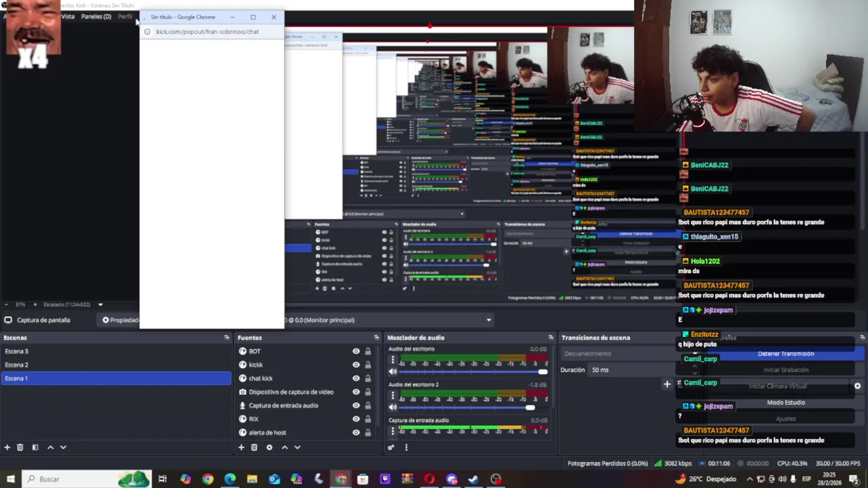
Task: Click the Windows taskbar Buscar search box
Action: coord(86,479)
